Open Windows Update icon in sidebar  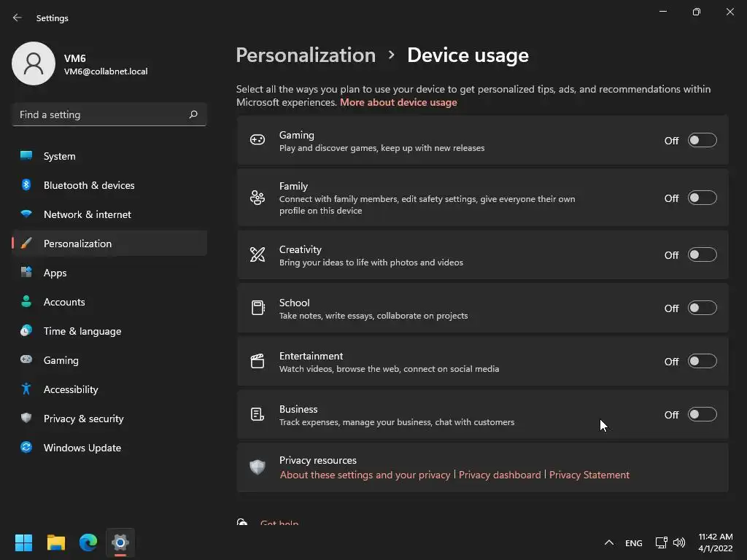click(26, 448)
